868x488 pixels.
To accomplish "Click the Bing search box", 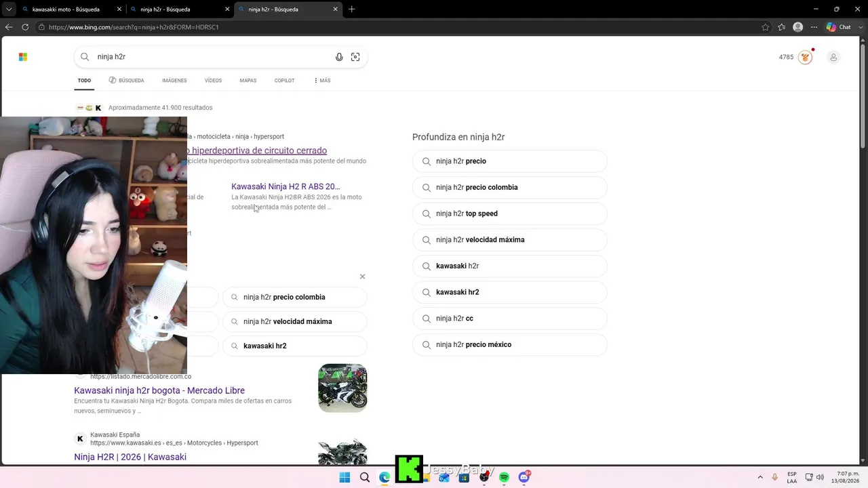I will coord(220,57).
